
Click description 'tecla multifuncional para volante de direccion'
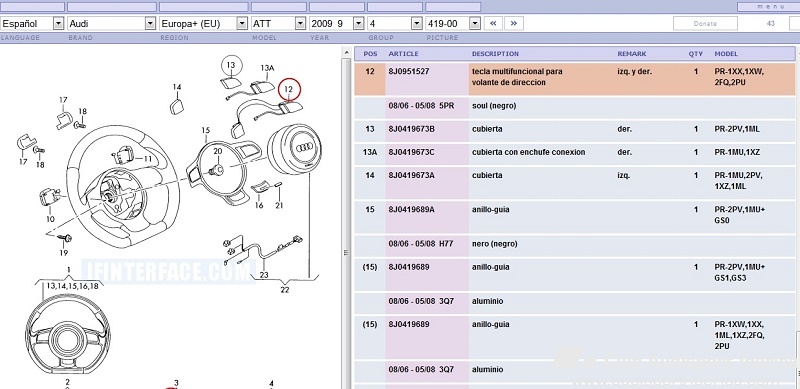tap(517, 77)
